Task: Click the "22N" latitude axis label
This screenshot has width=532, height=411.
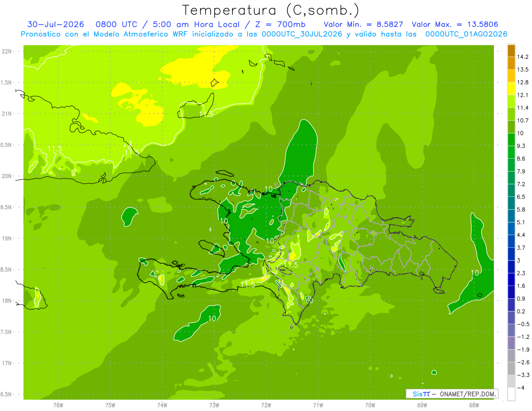Action: click(x=7, y=51)
